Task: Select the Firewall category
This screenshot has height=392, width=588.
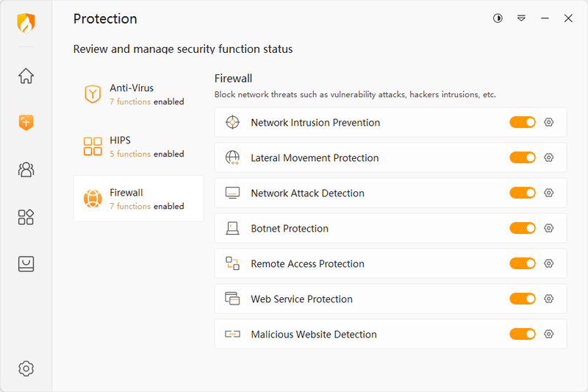Action: 138,199
